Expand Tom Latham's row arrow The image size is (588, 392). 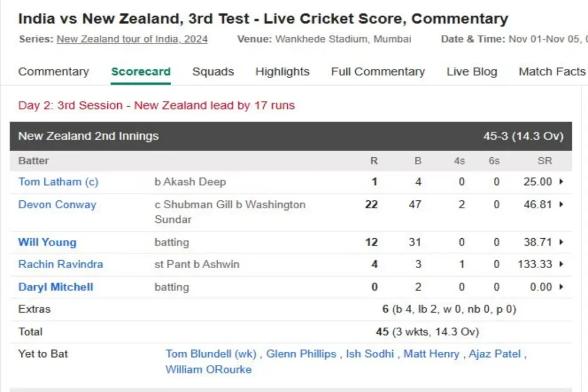[x=562, y=182]
